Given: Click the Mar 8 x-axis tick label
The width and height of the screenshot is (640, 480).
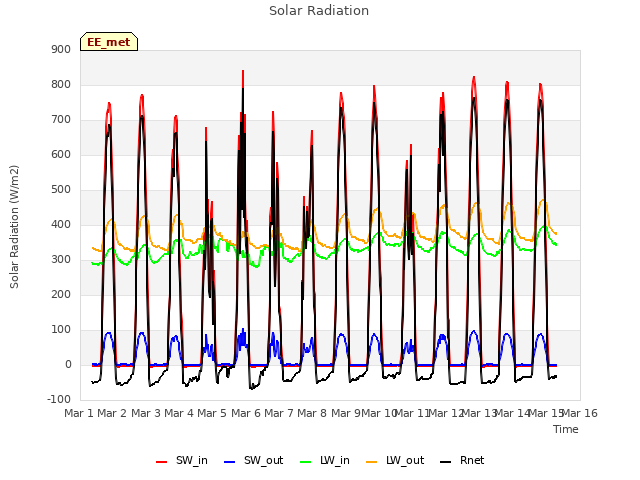Looking at the screenshot, I should (x=312, y=413).
